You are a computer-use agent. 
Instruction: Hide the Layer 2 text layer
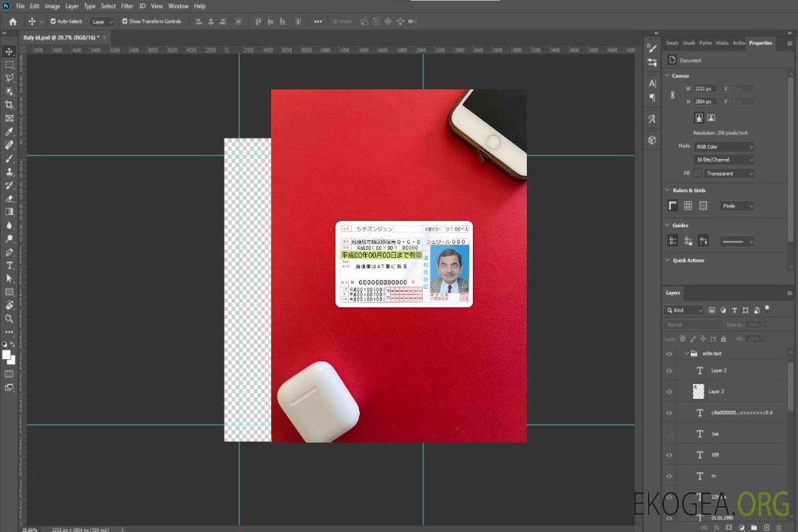click(x=669, y=371)
